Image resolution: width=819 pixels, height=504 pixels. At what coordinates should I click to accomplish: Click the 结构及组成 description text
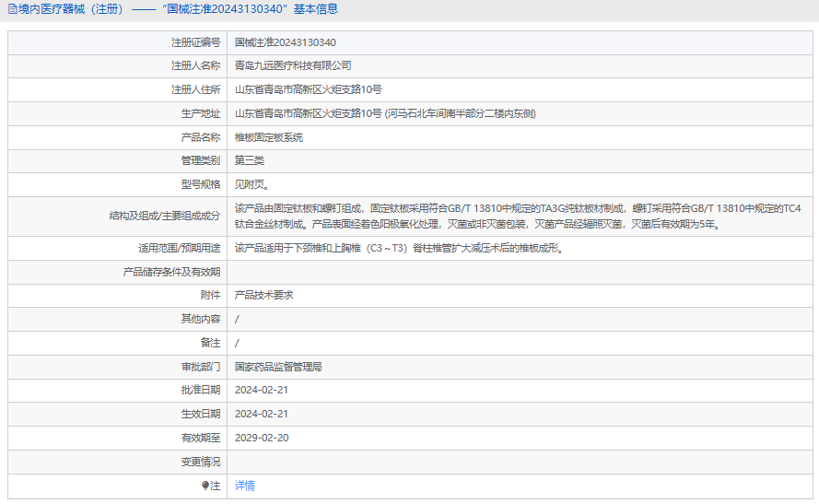pos(517,217)
